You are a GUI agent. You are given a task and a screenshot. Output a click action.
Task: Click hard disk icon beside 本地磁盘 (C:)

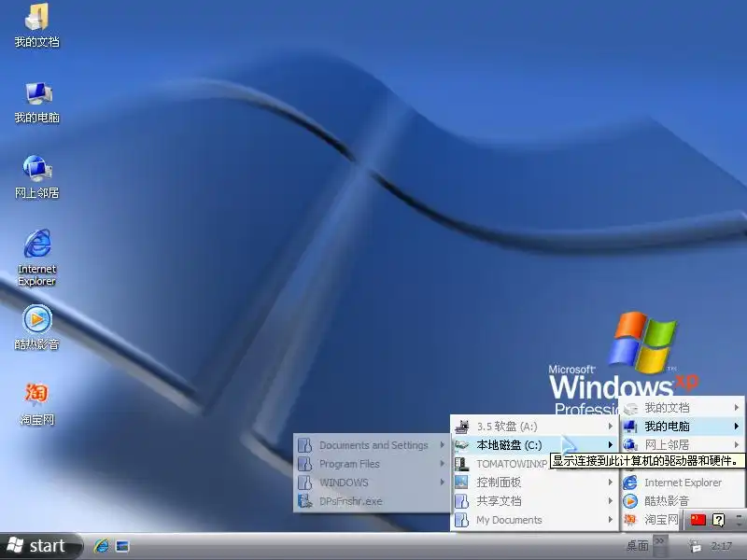461,445
